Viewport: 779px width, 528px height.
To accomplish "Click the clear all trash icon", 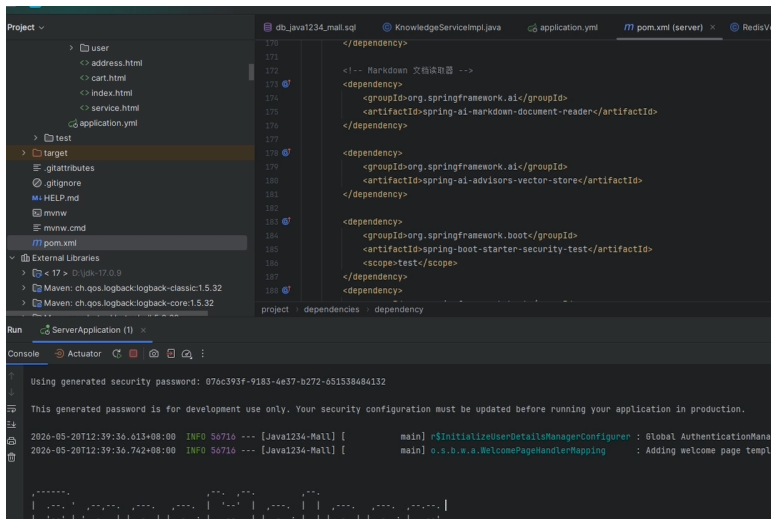I will coord(12,457).
